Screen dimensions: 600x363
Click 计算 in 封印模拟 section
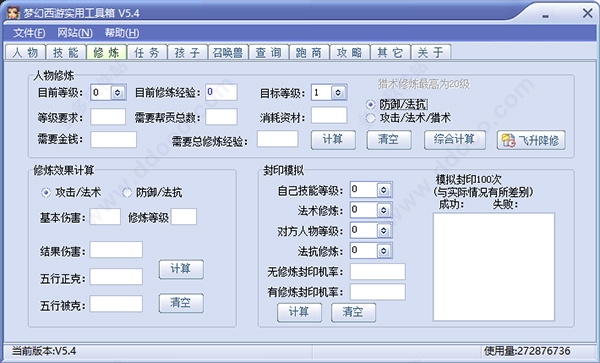point(299,313)
